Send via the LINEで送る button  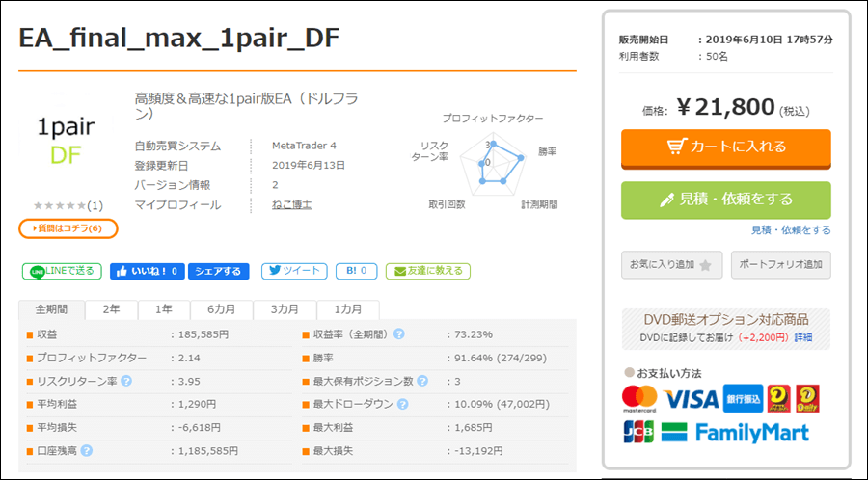pyautogui.click(x=62, y=271)
